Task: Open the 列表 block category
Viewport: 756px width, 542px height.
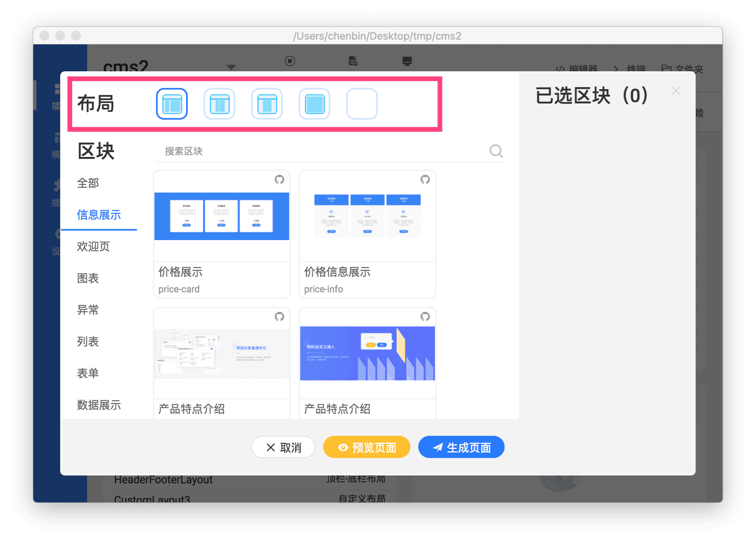Action: coord(88,342)
